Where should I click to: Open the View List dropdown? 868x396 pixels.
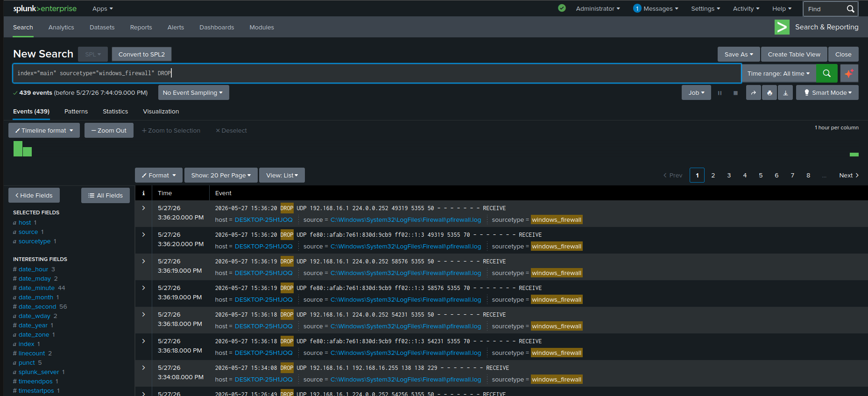coord(282,175)
